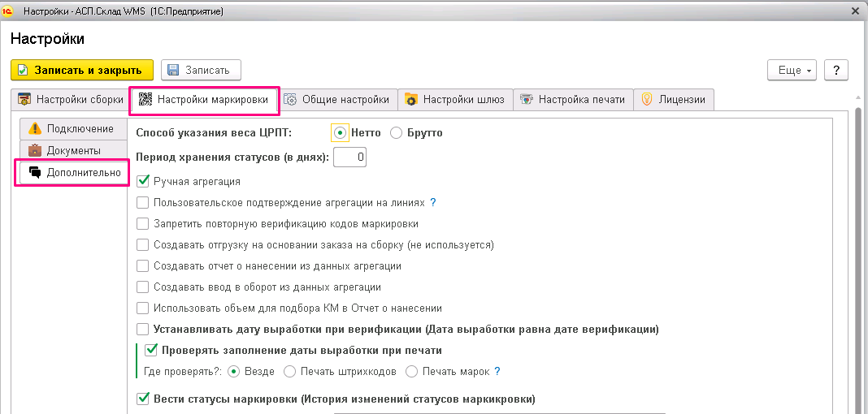Check Создавать отчет о нанесении из данных агрегации
868x414 pixels.
(143, 266)
